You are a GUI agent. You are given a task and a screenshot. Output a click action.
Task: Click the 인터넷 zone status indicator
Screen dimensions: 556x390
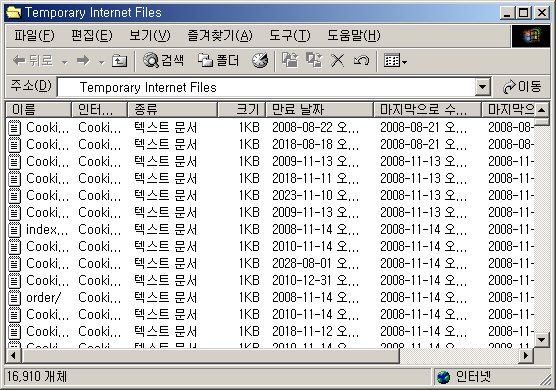(x=463, y=377)
